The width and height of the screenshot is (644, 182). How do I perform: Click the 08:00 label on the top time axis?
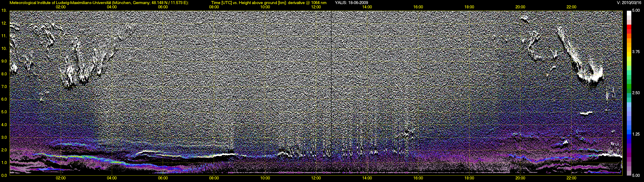[x=214, y=7]
